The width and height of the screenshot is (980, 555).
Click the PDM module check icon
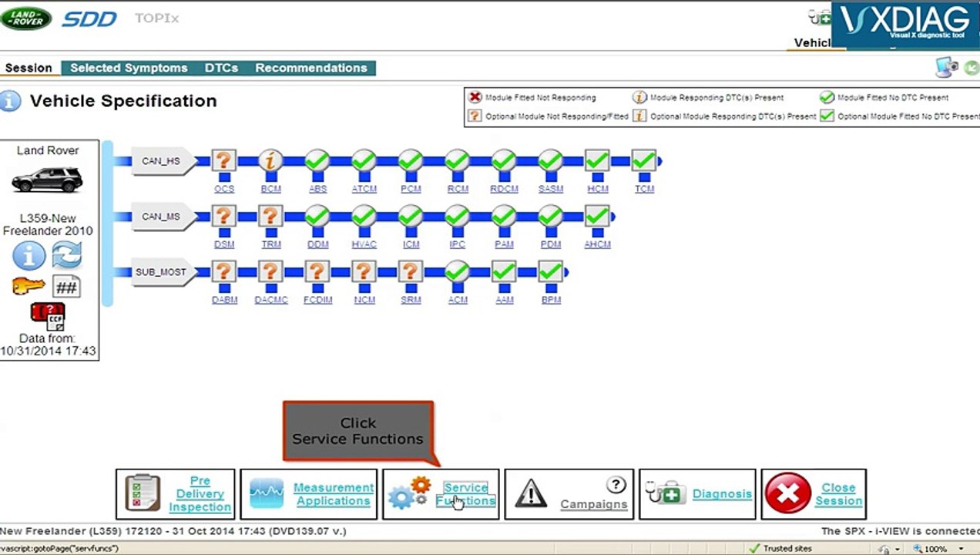coord(550,217)
